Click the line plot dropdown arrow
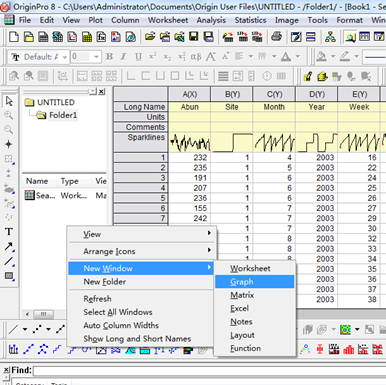 pos(25,330)
